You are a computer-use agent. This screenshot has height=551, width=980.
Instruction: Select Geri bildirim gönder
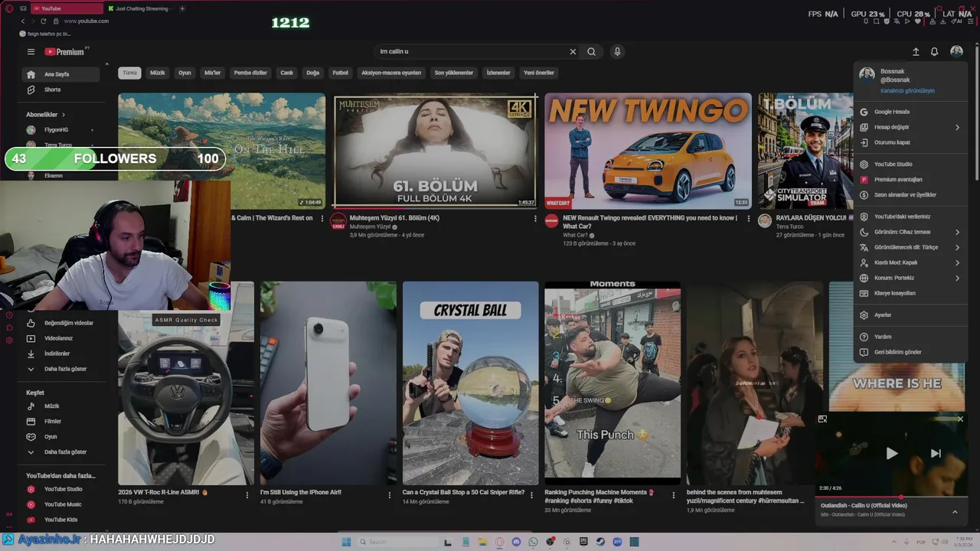pyautogui.click(x=910, y=352)
